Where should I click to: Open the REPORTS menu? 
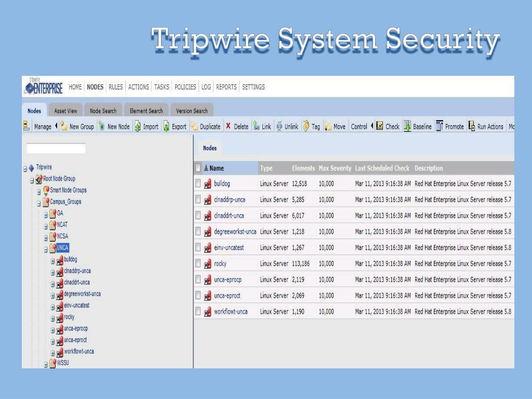(227, 87)
